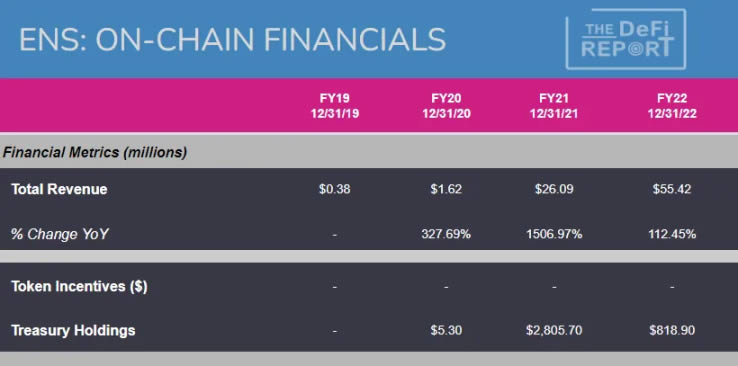
Task: Click the 1506.97% YoY change cell
Action: pyautogui.click(x=554, y=234)
